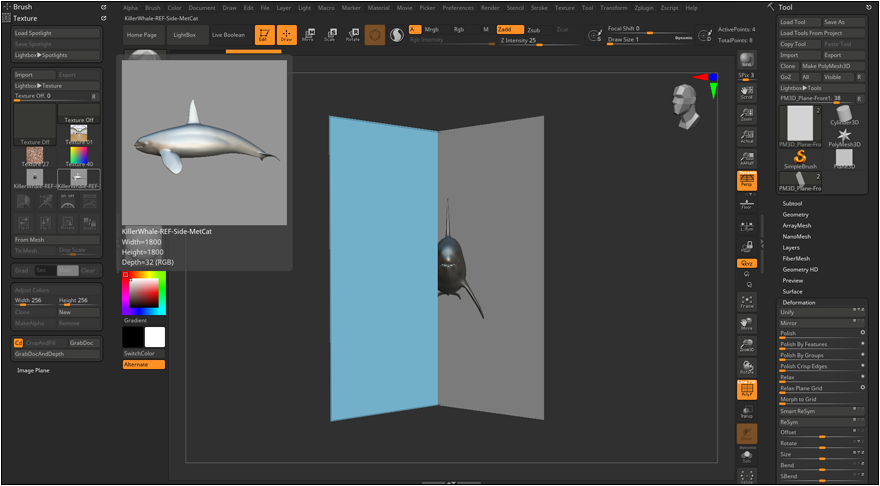Open the Texture menu in menu bar

(x=565, y=7)
